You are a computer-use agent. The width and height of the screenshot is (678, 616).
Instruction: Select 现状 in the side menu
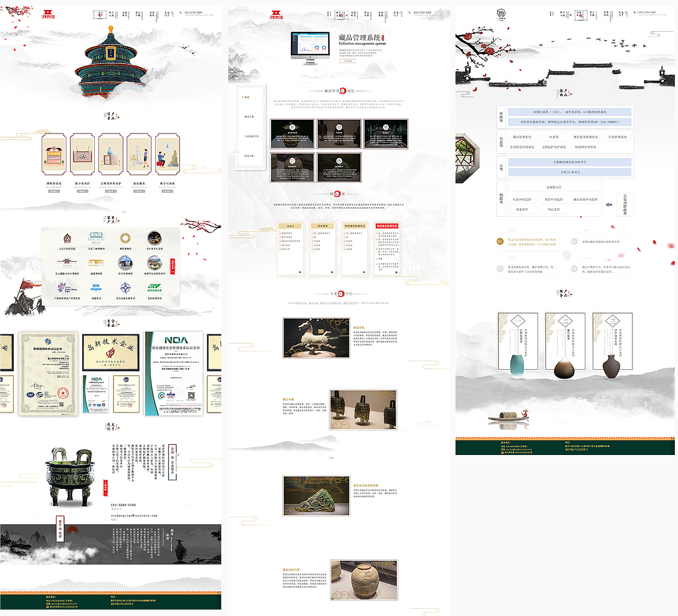pos(247,97)
